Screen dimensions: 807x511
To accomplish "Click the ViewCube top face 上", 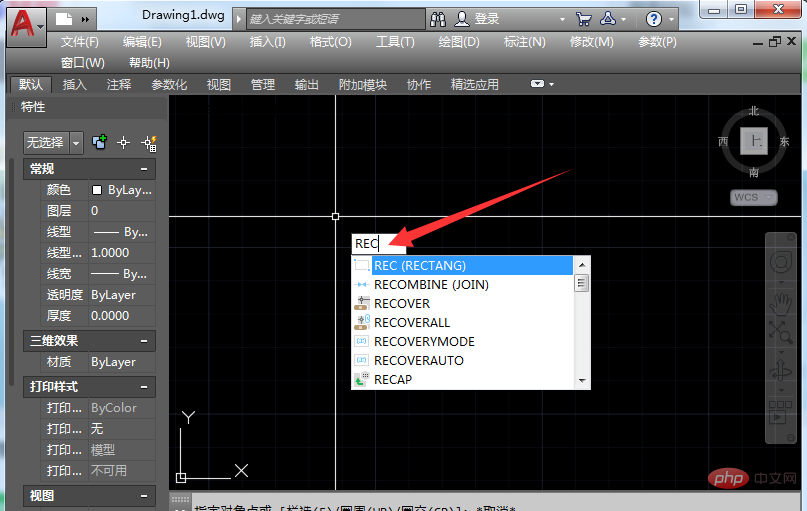I will (754, 141).
